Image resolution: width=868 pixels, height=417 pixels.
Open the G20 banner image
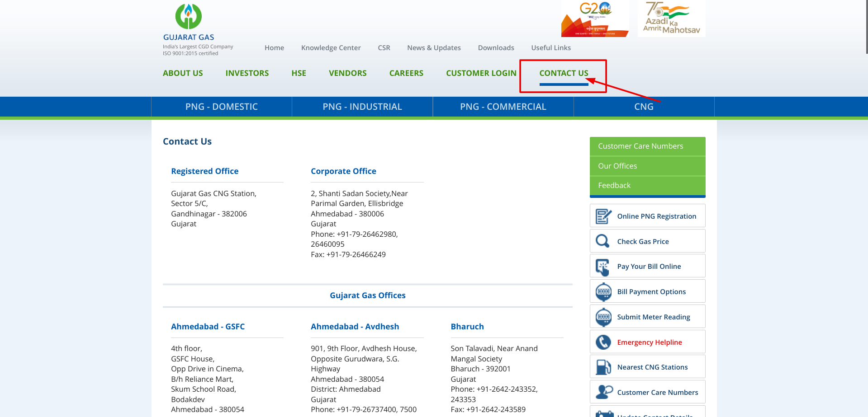click(595, 19)
